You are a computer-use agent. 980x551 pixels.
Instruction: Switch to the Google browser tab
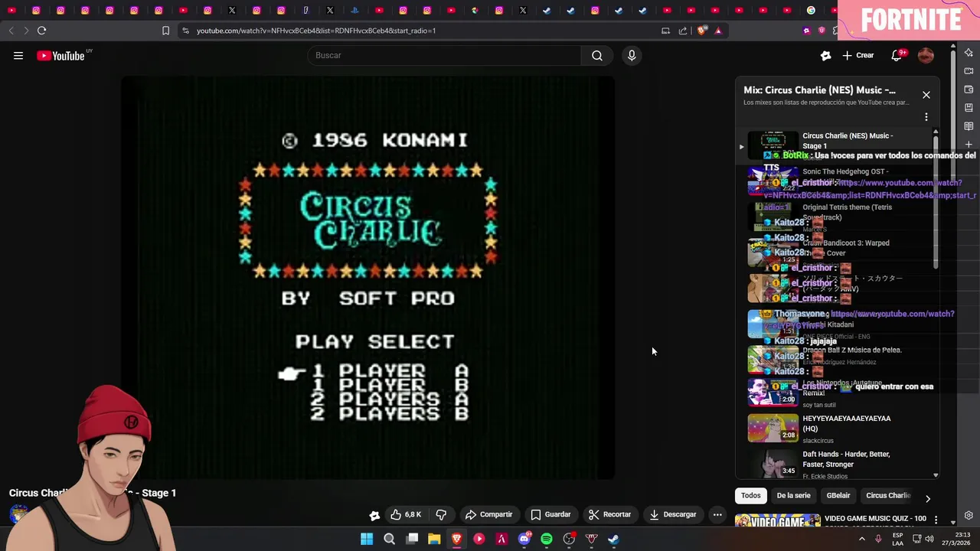(811, 10)
